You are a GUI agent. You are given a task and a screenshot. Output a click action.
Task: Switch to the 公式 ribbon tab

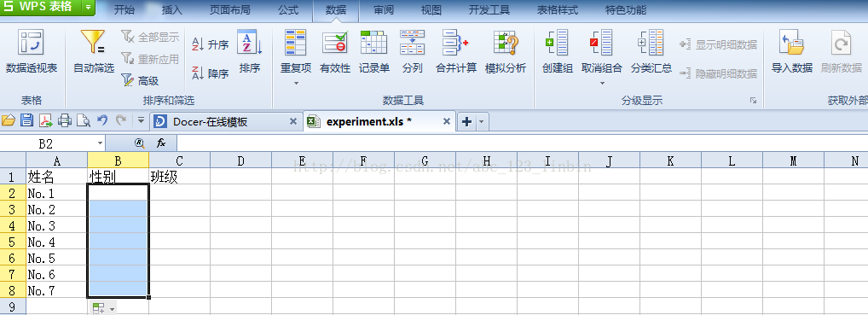(288, 10)
